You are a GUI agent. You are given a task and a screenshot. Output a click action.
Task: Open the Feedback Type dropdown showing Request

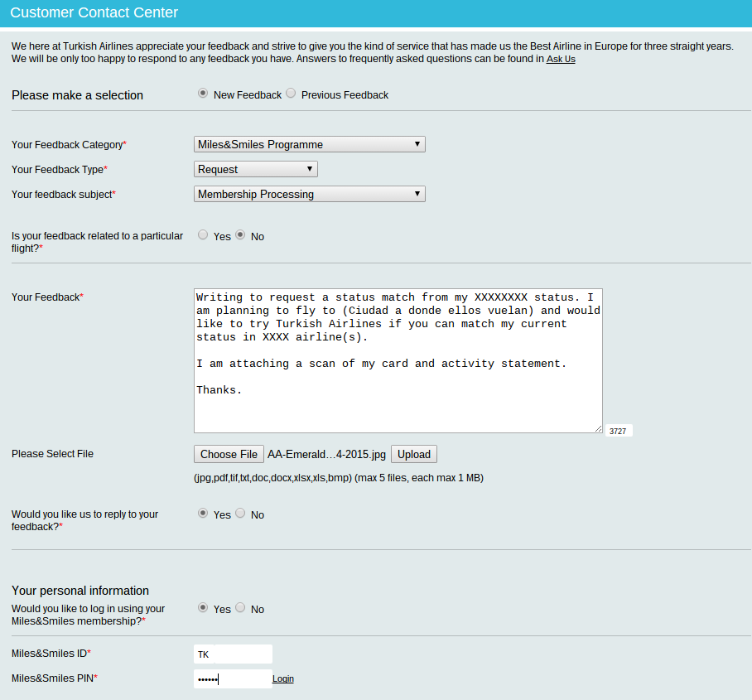coord(256,169)
